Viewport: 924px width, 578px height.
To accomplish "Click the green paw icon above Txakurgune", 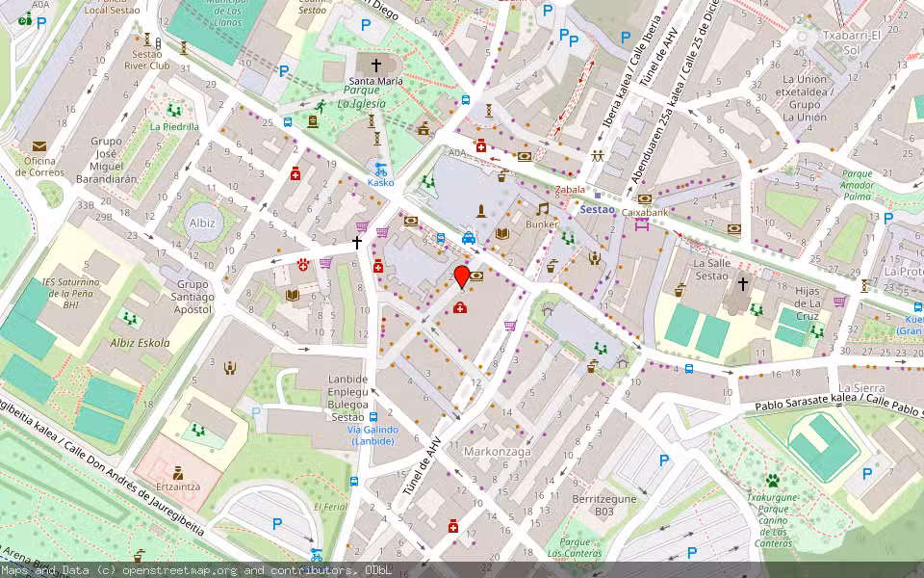I will click(773, 481).
